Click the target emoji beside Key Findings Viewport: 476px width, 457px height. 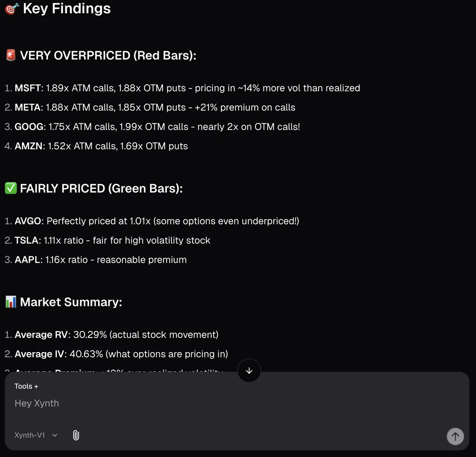tap(11, 9)
